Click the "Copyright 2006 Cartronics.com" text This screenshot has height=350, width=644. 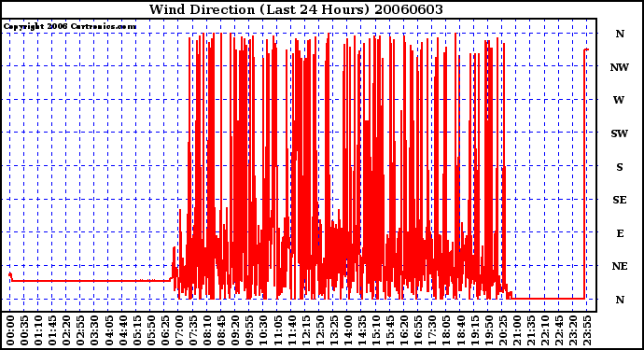click(70, 27)
